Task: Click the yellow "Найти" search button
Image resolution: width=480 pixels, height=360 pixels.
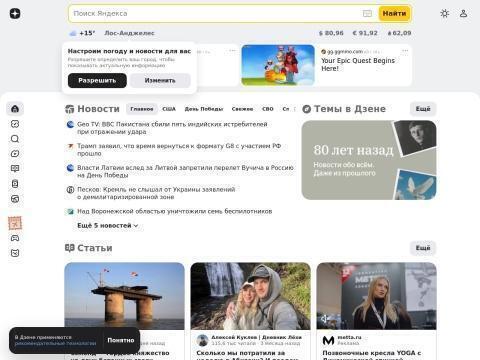Action: coord(394,14)
